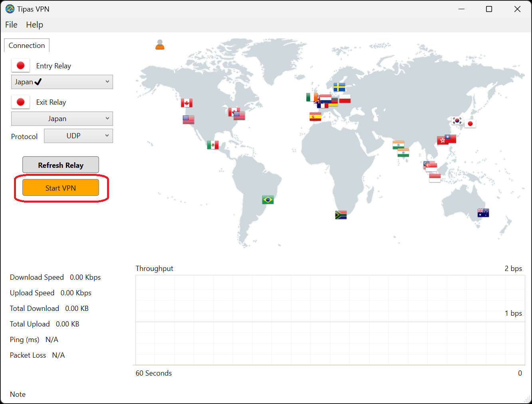532x404 pixels.
Task: Click inside the throughput graph area
Action: click(330, 320)
